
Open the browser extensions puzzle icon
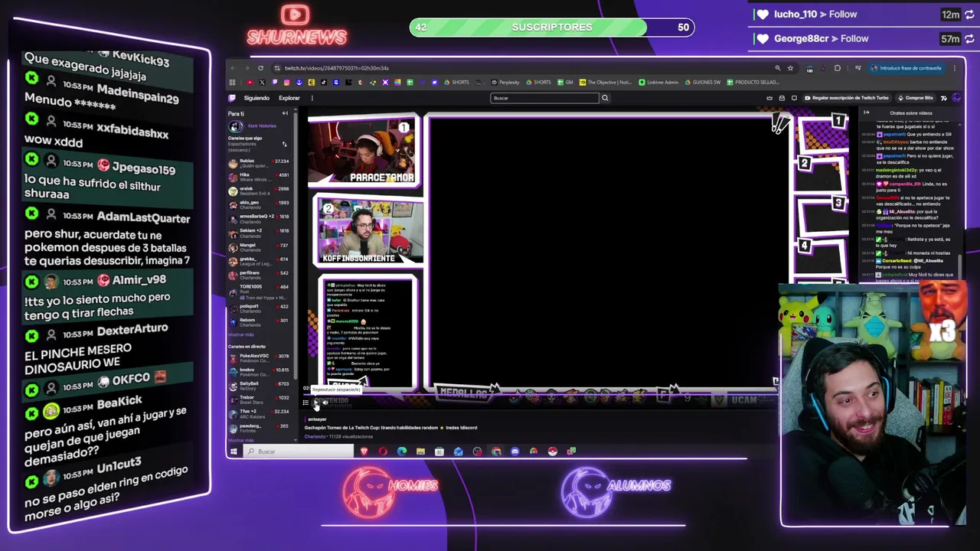(837, 68)
